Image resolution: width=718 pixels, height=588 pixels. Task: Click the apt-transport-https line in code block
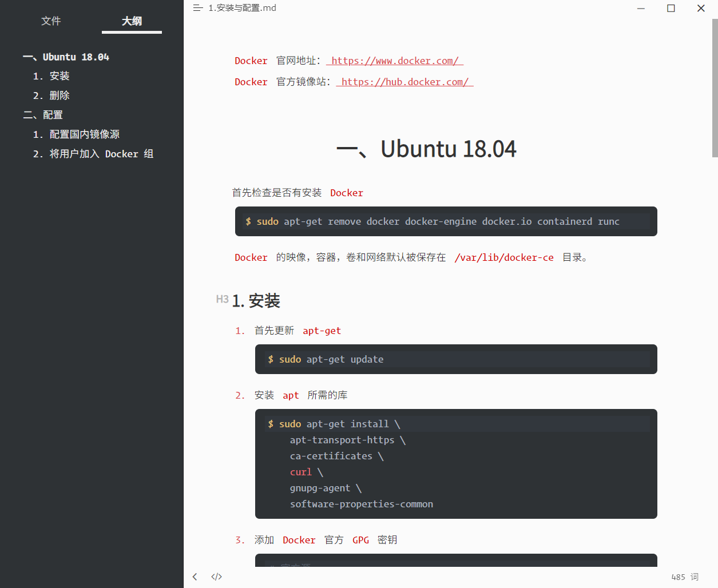[347, 440]
